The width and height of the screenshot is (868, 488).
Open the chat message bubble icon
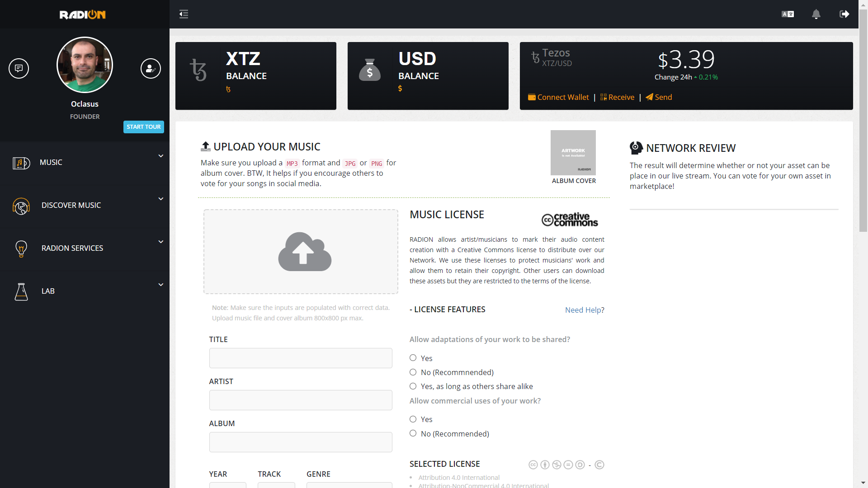[19, 68]
